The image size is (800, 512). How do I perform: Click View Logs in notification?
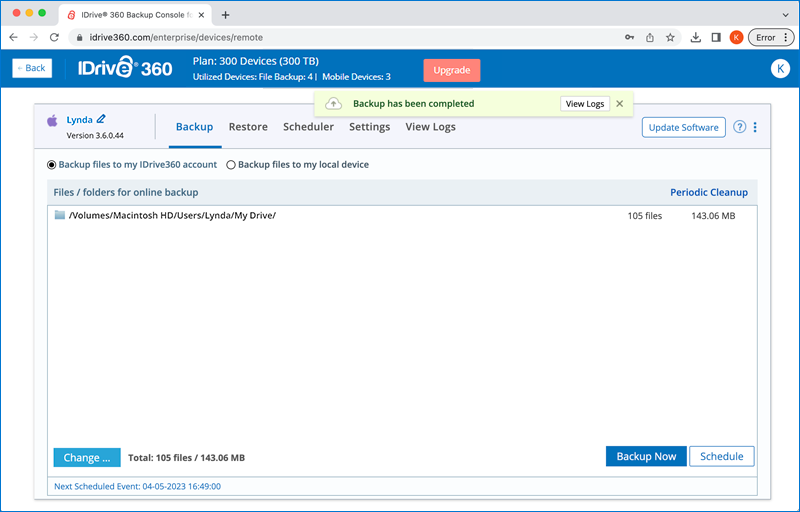[x=585, y=104]
